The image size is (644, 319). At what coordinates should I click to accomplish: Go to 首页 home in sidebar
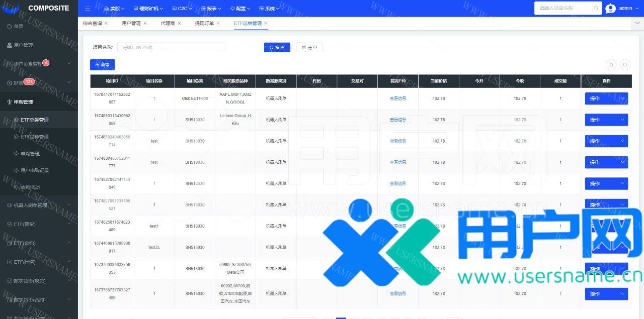pyautogui.click(x=18, y=26)
